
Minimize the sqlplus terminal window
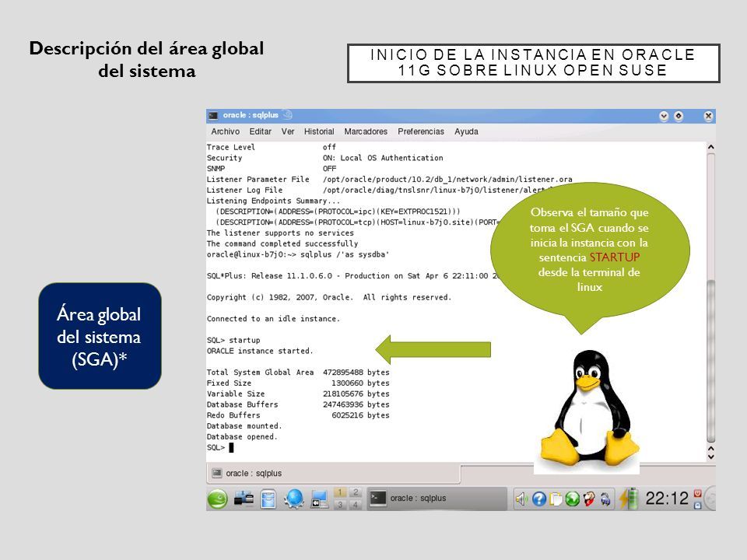click(664, 116)
